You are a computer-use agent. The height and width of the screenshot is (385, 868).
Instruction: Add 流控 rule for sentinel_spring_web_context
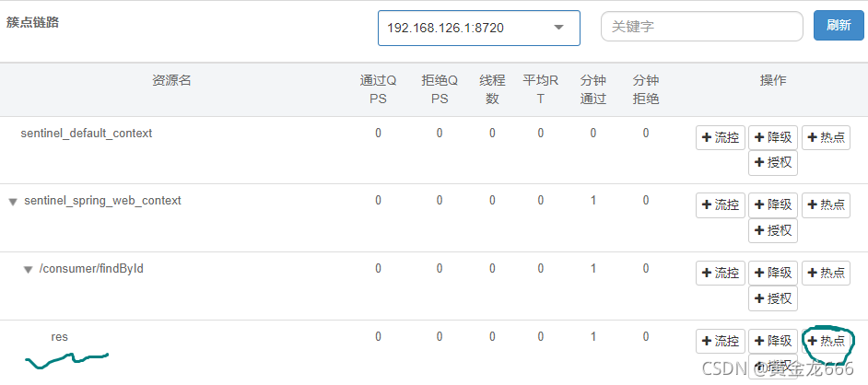click(x=721, y=204)
